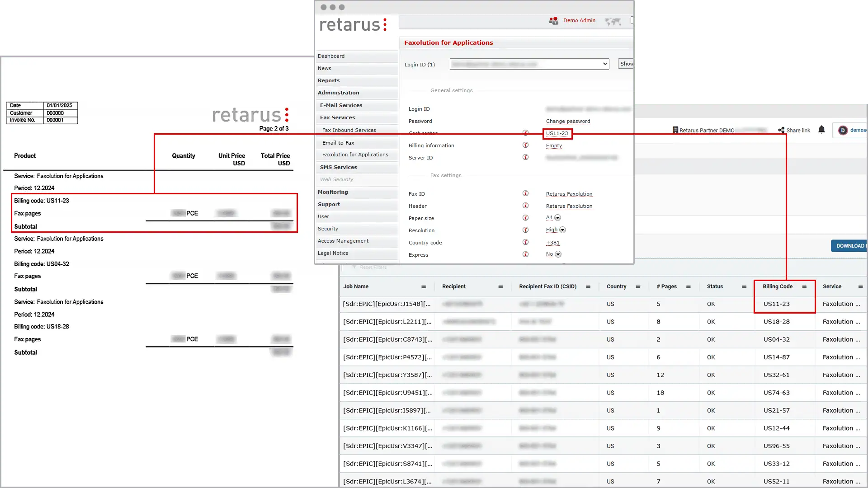Open Country column menu icon

point(638,286)
